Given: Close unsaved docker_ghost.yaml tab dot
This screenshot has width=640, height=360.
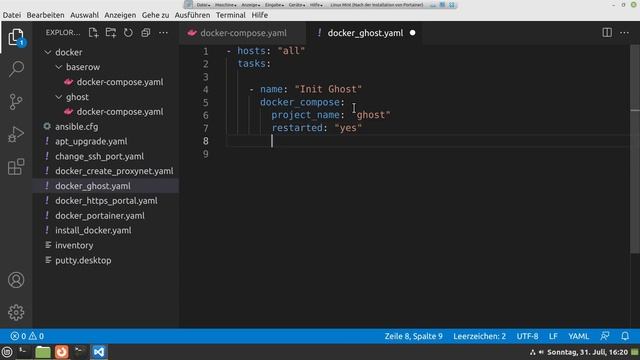Looking at the screenshot, I should click(x=413, y=33).
